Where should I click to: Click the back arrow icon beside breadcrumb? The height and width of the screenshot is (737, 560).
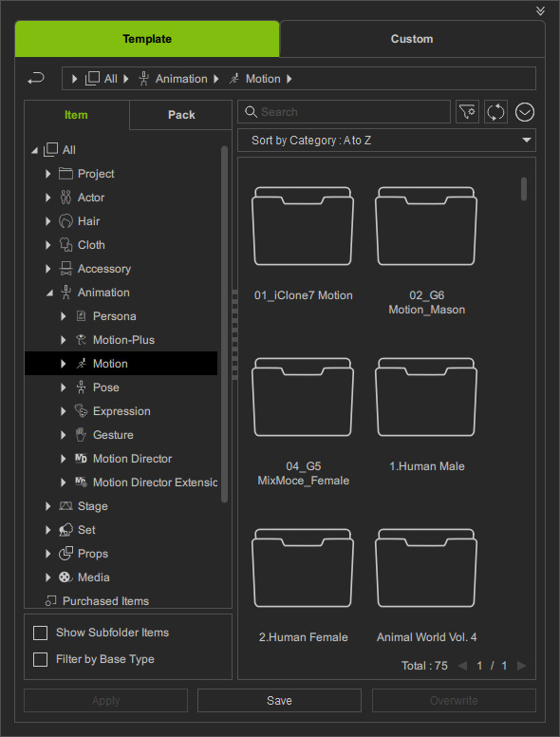coord(36,79)
